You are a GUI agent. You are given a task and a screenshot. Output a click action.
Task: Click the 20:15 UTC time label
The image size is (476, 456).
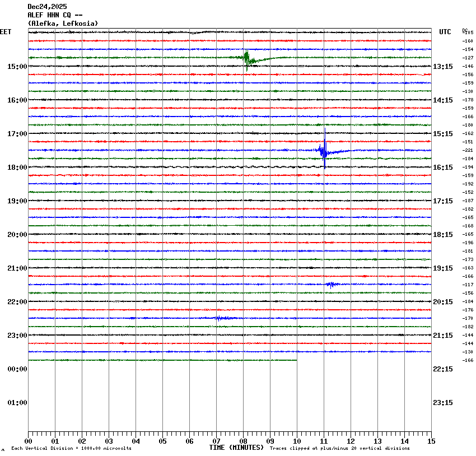pyautogui.click(x=442, y=302)
